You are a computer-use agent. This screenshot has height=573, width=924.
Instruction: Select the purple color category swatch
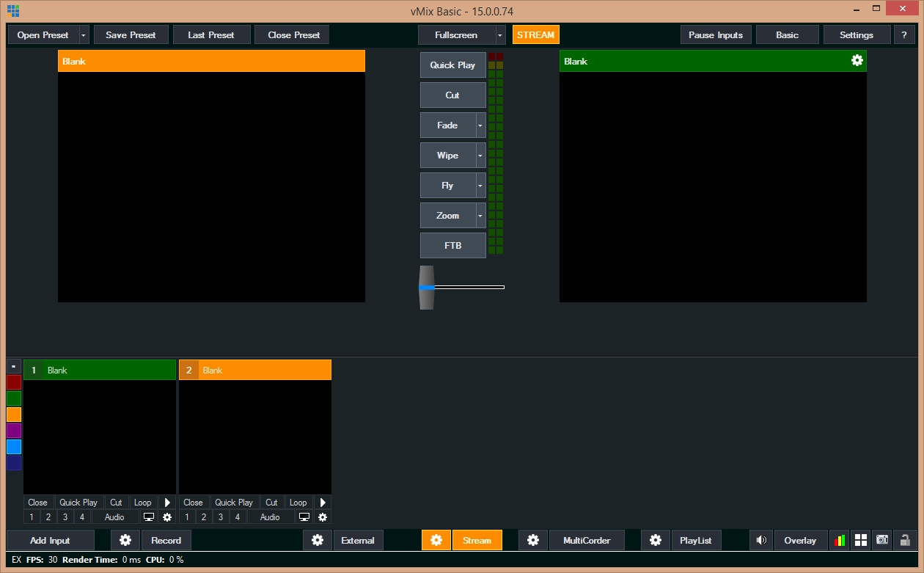point(14,431)
